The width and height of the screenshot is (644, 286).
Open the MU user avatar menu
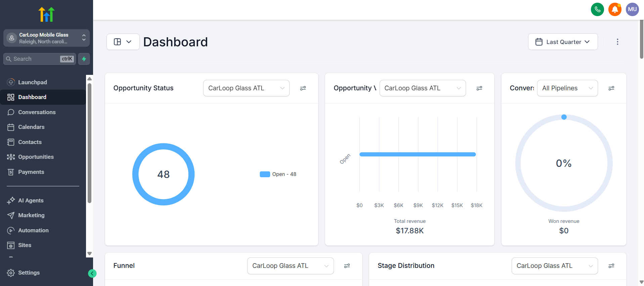point(632,9)
